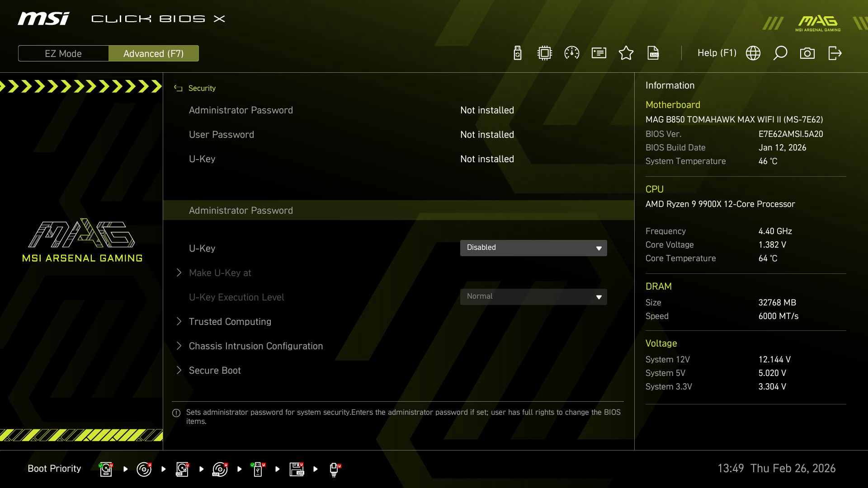Open the Favorites star icon
This screenshot has width=868, height=488.
pos(626,53)
